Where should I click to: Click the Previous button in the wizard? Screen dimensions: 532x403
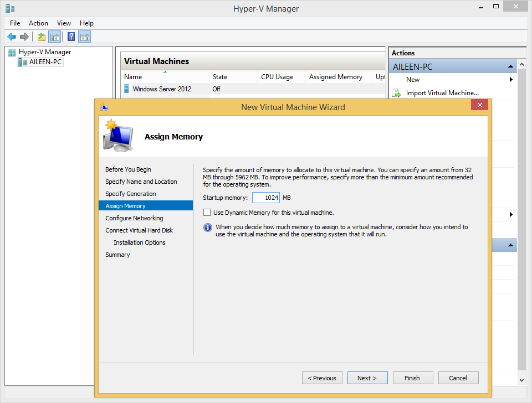click(x=322, y=378)
